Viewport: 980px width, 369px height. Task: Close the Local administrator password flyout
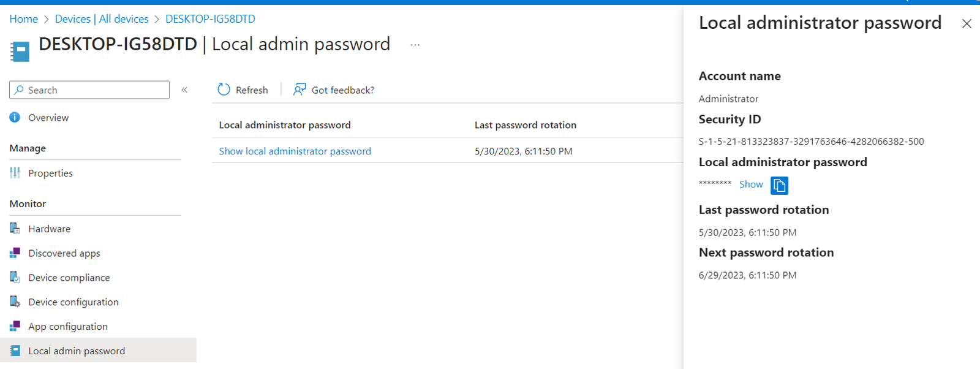967,24
